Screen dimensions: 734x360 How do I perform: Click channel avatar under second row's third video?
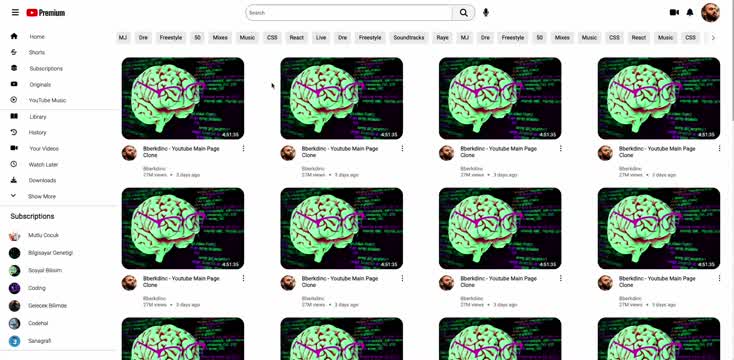447,282
